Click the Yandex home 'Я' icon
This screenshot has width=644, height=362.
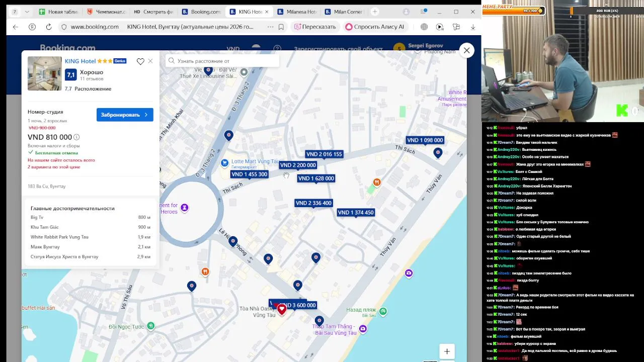point(32,27)
